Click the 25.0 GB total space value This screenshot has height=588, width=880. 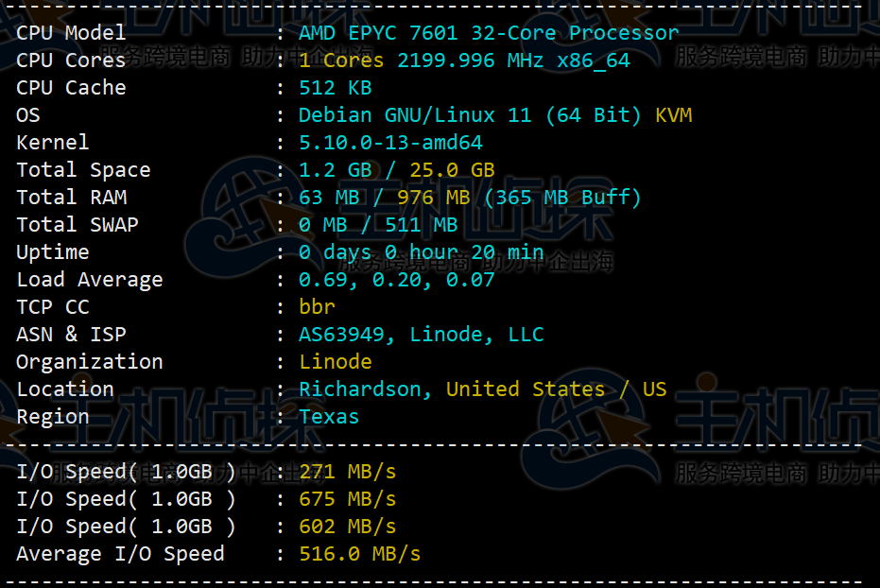click(x=452, y=170)
